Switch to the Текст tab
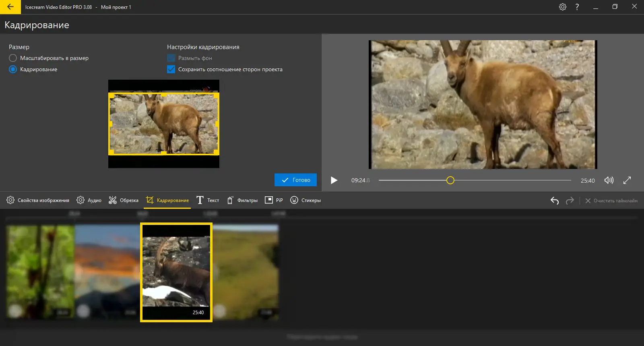 [208, 200]
